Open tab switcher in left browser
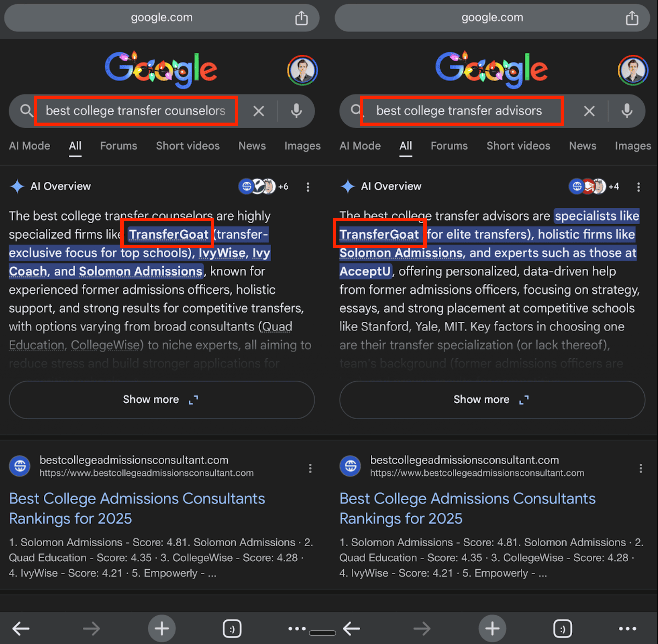This screenshot has height=644, width=658. (232, 629)
